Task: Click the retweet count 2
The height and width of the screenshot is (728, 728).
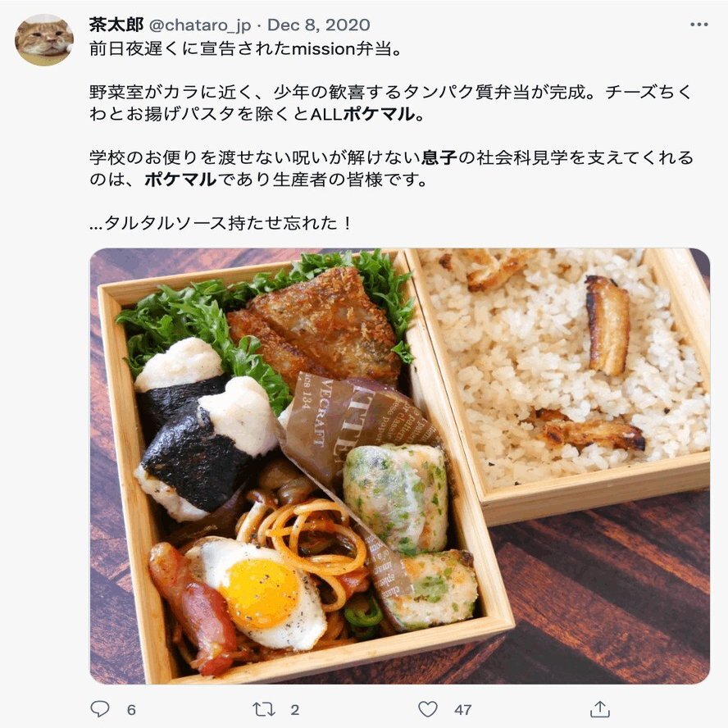Action: (295, 709)
